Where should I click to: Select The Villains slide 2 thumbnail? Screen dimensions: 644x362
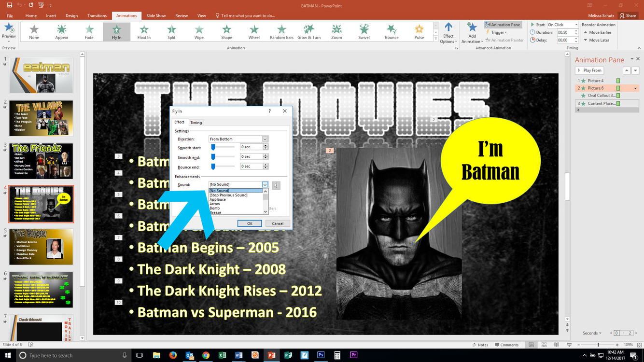point(41,118)
